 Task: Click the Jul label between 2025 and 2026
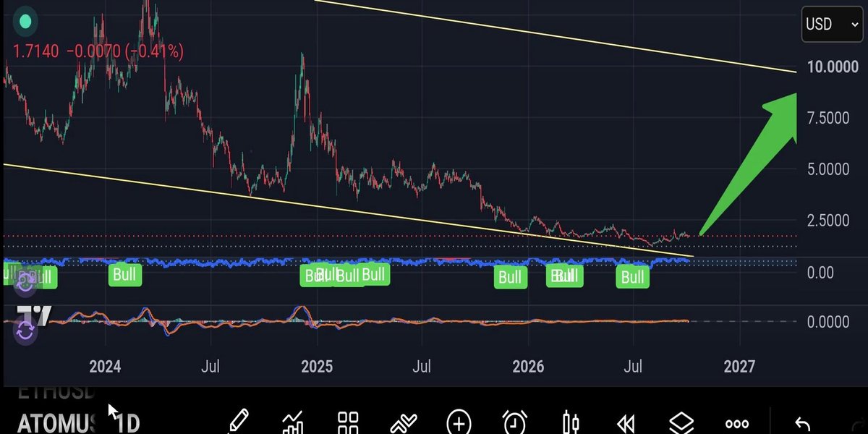(x=422, y=366)
